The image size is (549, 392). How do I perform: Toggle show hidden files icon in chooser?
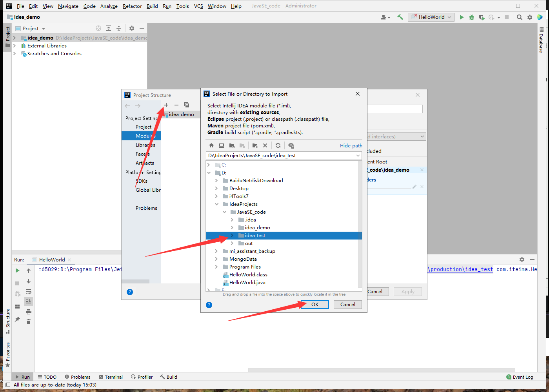click(x=291, y=145)
